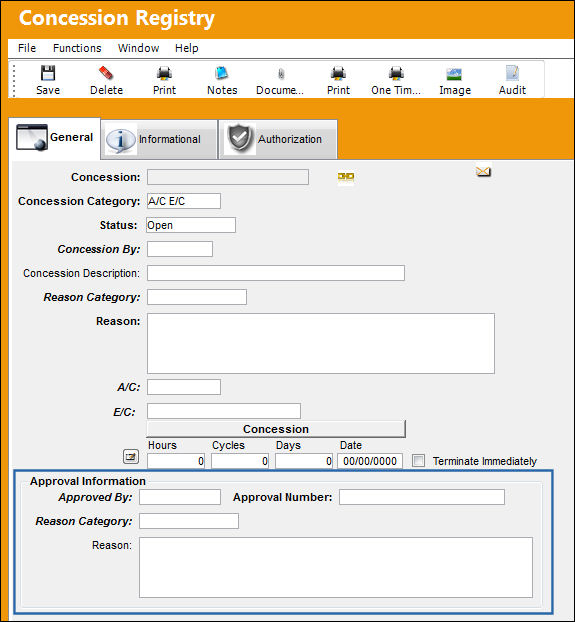Click the E/C input field

click(224, 411)
